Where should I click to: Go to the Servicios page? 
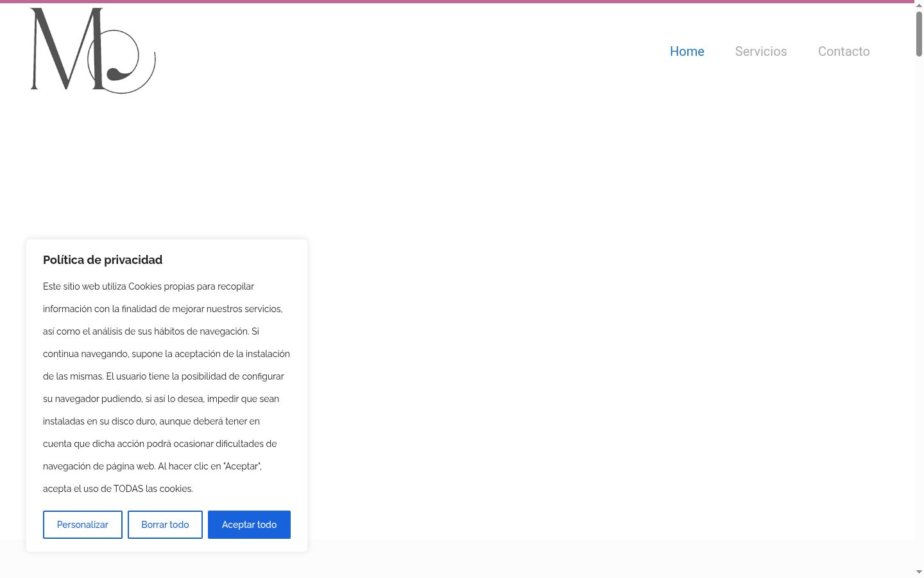tap(761, 51)
